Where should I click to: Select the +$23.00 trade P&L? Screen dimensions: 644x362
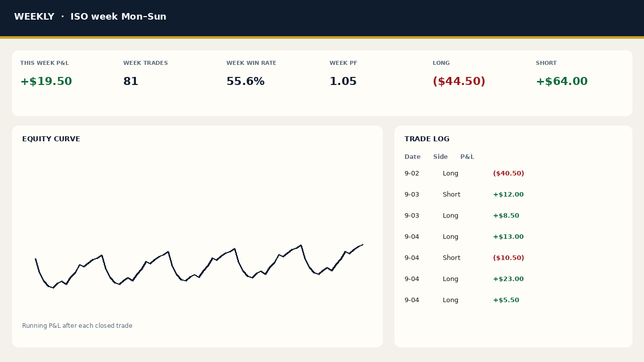pyautogui.click(x=508, y=279)
